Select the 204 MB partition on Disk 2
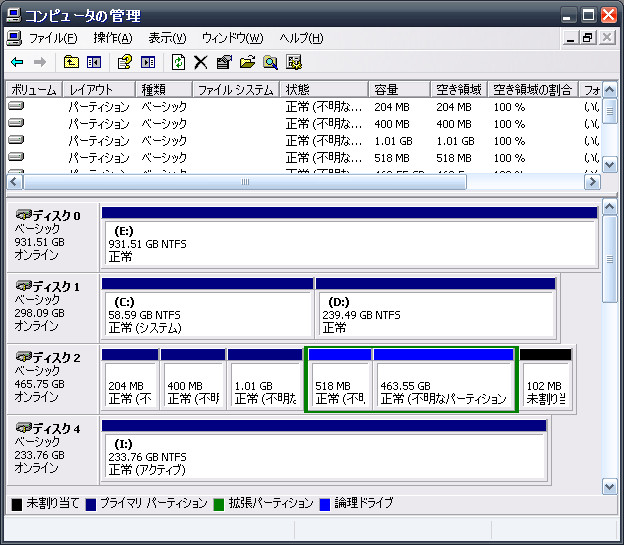The width and height of the screenshot is (624, 545). point(130,379)
